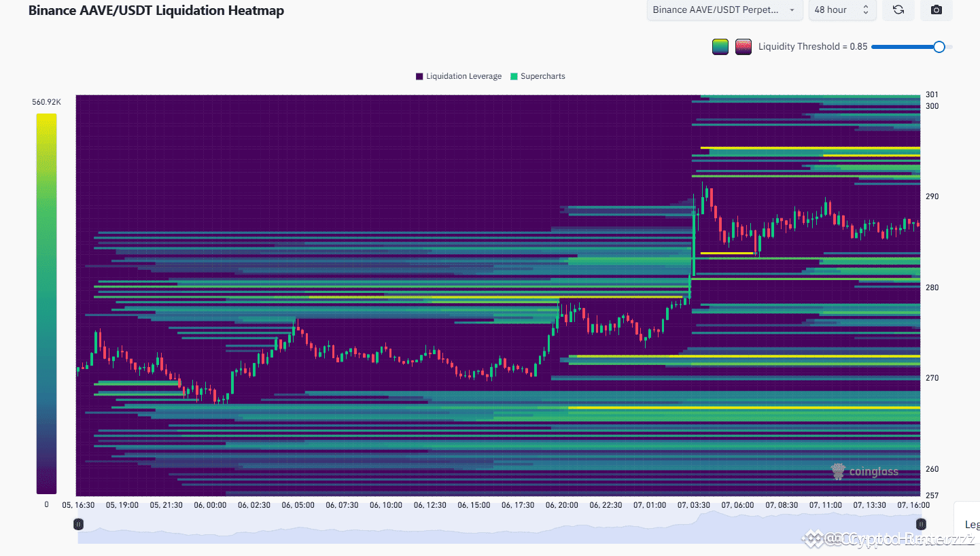Click the vertical liquidation color scale bar
The image size is (980, 556).
coord(46,304)
